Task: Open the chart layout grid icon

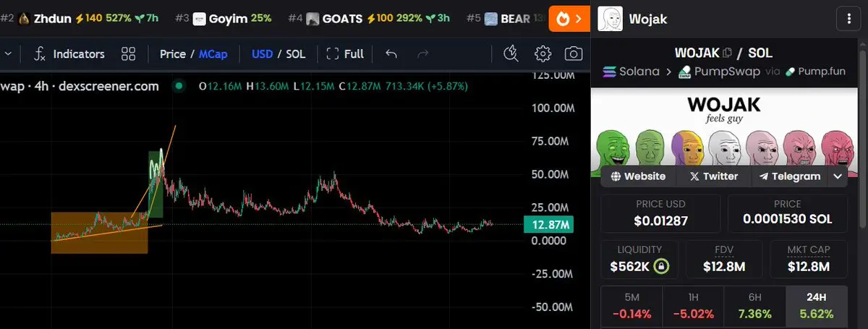Action: coord(129,54)
